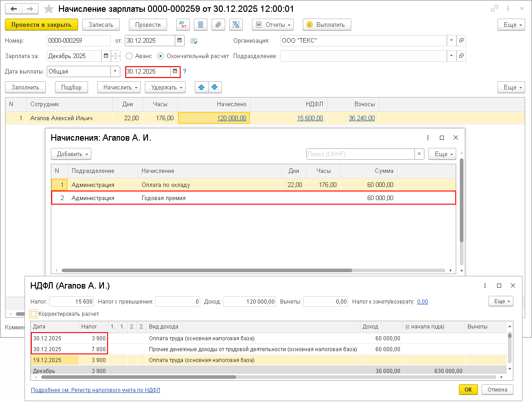Click the green document status icon
532x402 pixels.
tap(194, 41)
